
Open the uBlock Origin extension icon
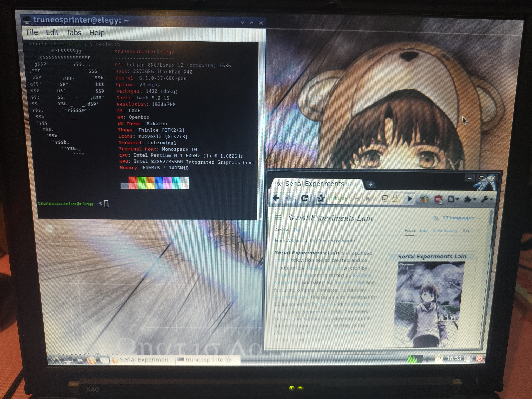(438, 199)
